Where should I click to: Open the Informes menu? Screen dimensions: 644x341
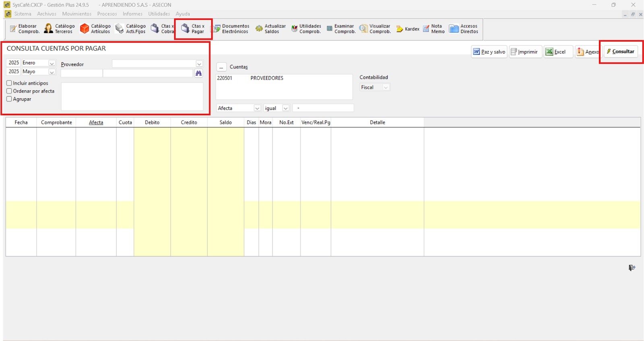132,14
